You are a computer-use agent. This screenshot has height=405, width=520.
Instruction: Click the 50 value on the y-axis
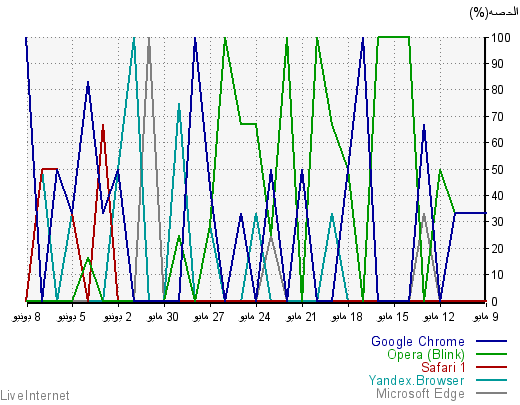tap(497, 169)
